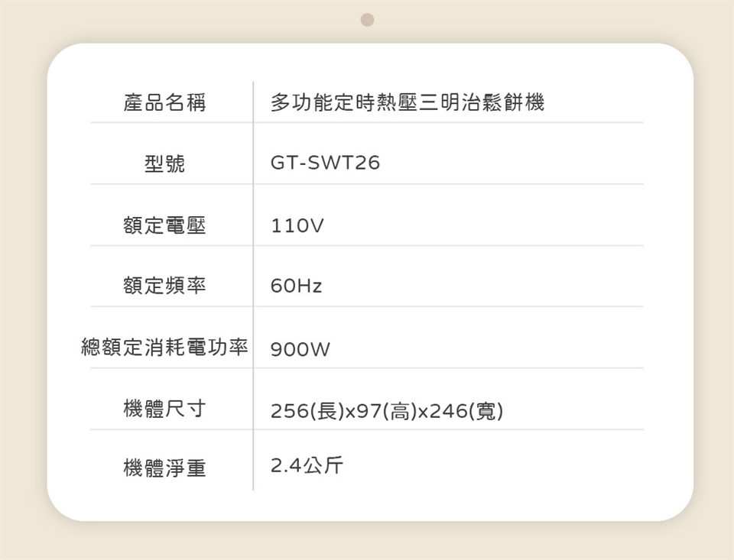The width and height of the screenshot is (734, 560).
Task: Select the 額定頻率 label
Action: (x=164, y=286)
